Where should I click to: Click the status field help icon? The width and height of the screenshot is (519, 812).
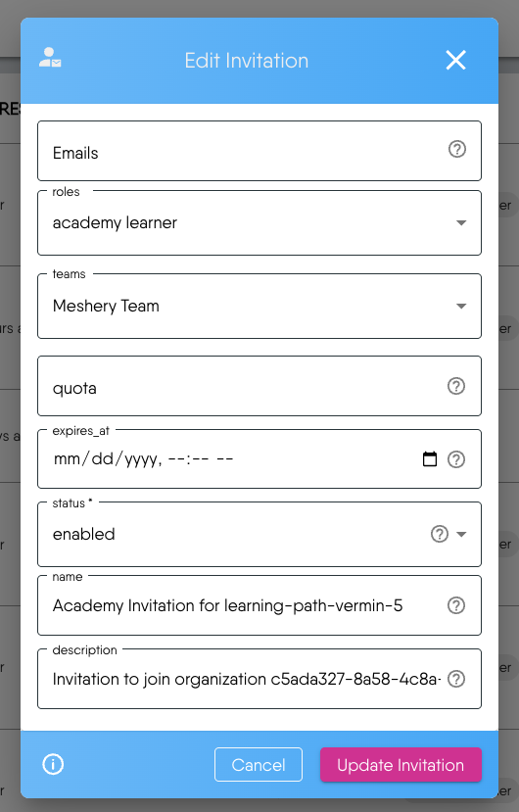pyautogui.click(x=440, y=534)
